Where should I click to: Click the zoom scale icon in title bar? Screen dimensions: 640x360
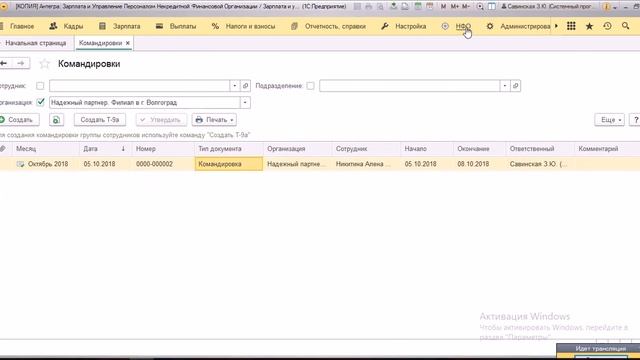480,7
